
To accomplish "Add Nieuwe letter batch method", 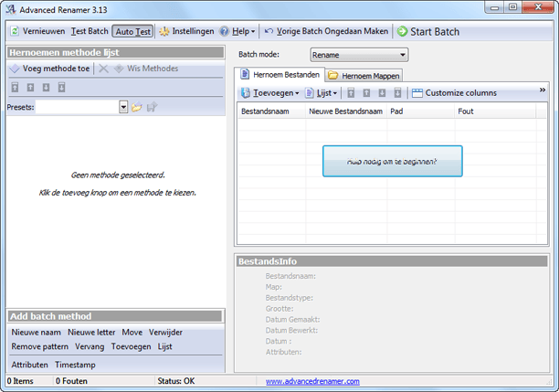I will (91, 333).
